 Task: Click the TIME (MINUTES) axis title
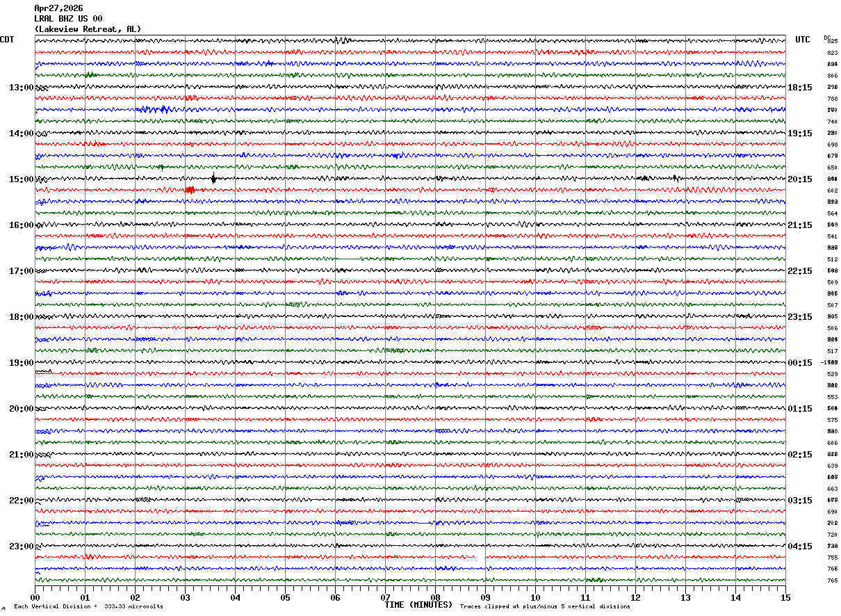pos(418,605)
